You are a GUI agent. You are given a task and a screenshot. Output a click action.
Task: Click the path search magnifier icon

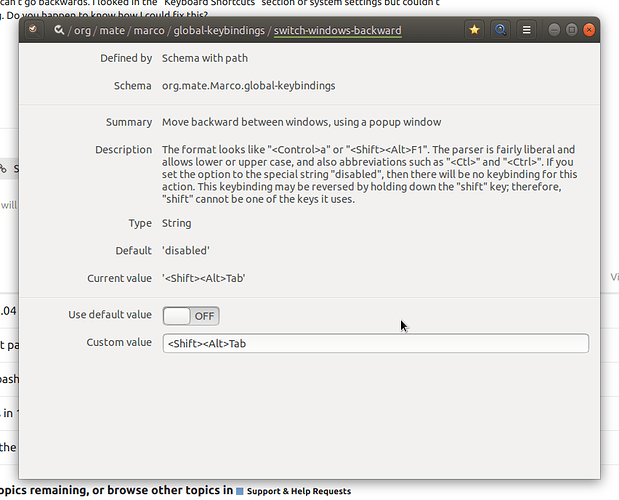pos(59,30)
